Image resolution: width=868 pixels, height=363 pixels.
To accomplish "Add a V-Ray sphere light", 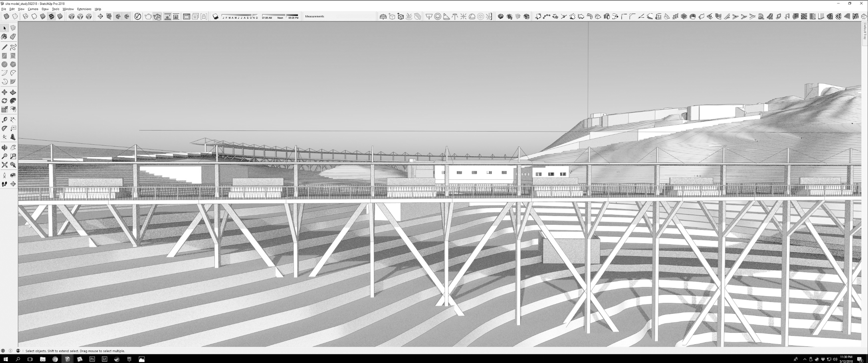I will coord(437,16).
